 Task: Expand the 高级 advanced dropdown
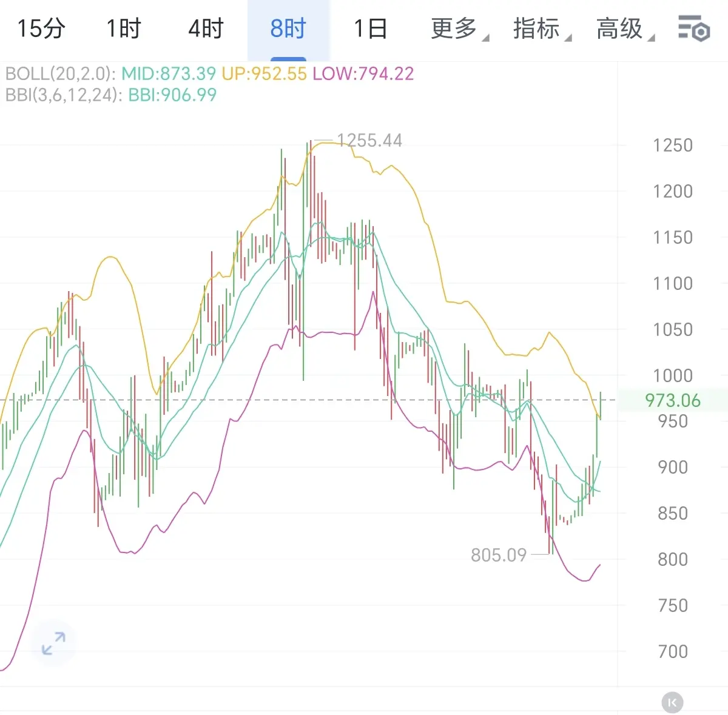[x=625, y=29]
